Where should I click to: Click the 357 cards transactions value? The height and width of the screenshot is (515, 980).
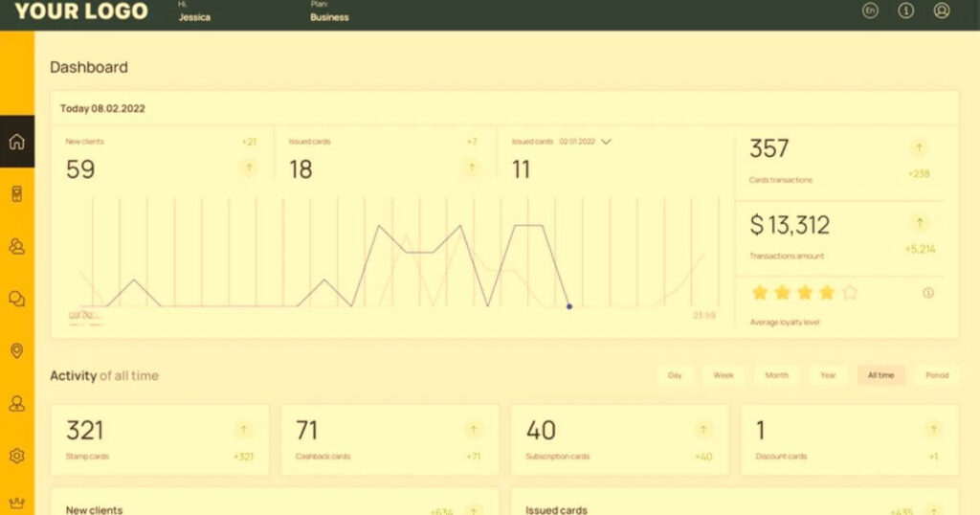[x=769, y=148]
